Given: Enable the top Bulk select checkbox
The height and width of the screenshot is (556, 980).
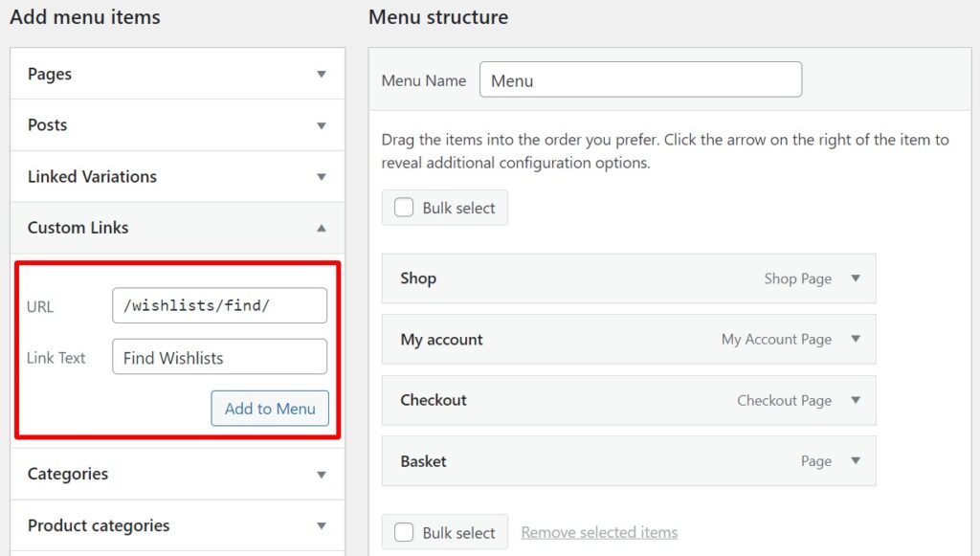Looking at the screenshot, I should click(x=404, y=207).
